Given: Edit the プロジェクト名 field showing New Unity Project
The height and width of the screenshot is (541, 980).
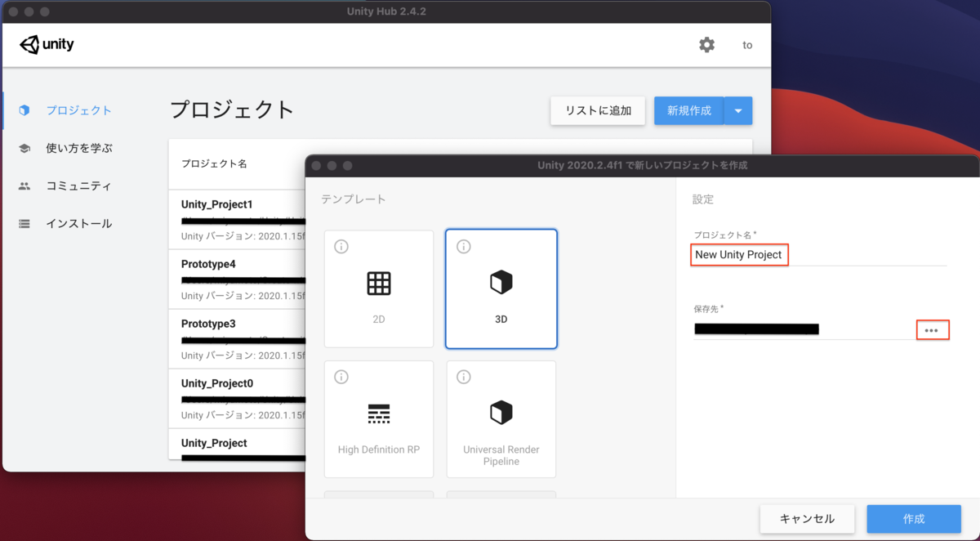Looking at the screenshot, I should pos(739,254).
